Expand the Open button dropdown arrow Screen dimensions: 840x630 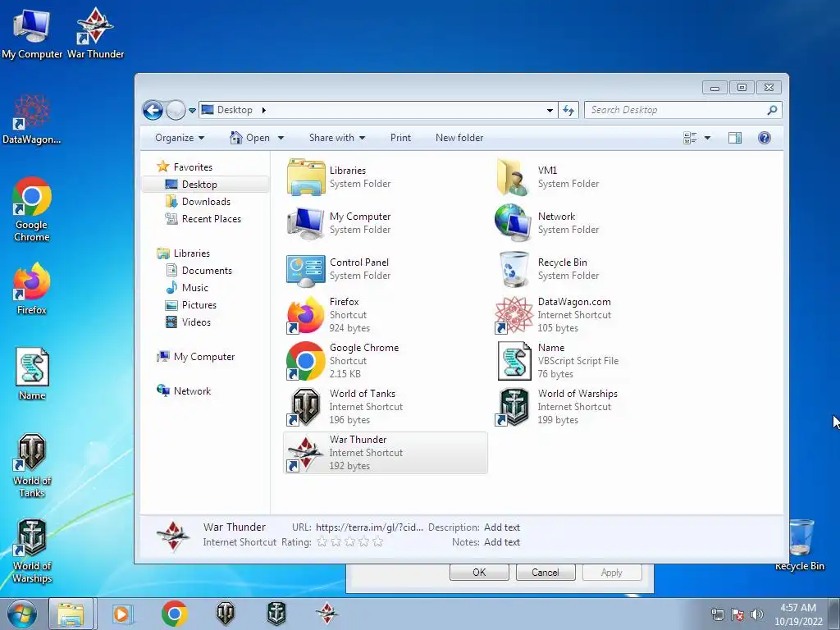[x=281, y=138]
